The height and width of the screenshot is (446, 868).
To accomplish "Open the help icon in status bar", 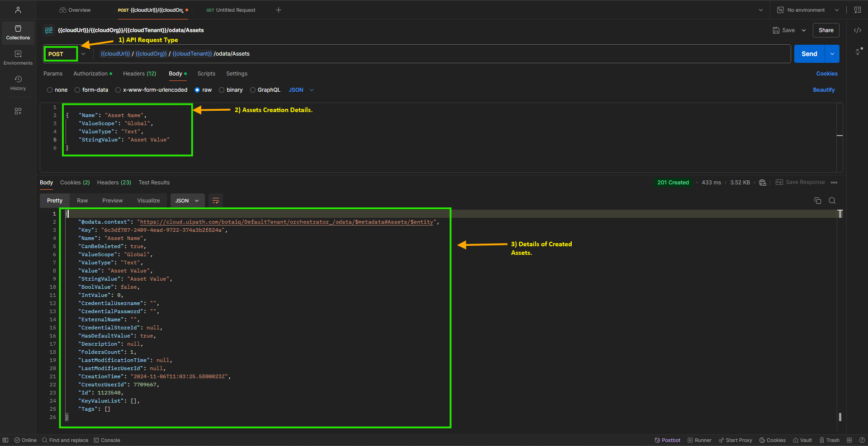I will tap(862, 440).
